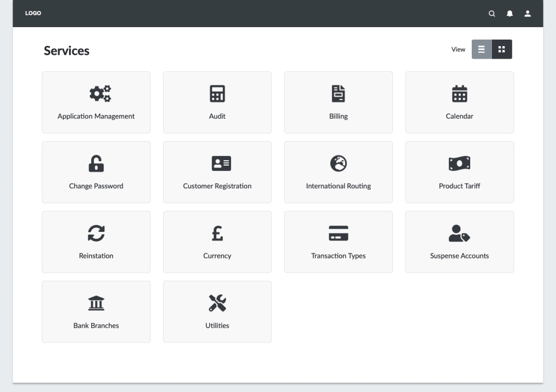The image size is (556, 392).
Task: Open the Product Tariff money icon
Action: pos(460,163)
